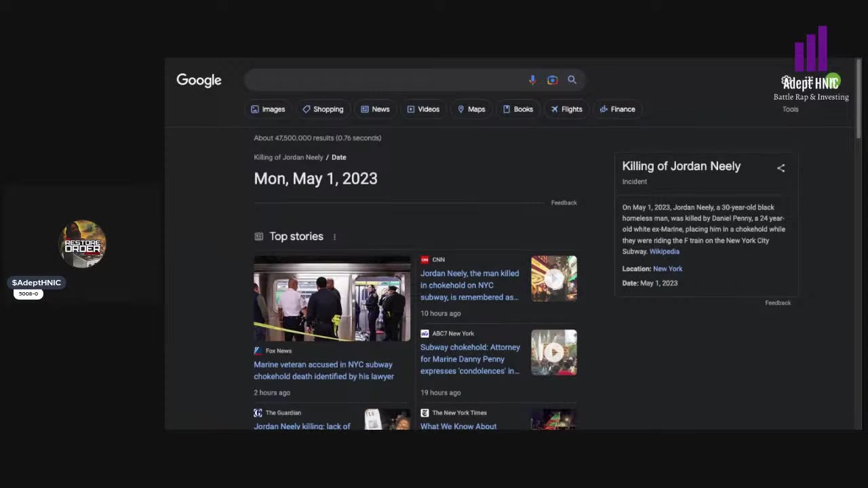Screen dimensions: 868x488
Task: Open the subway police photo thumbnail
Action: [332, 298]
